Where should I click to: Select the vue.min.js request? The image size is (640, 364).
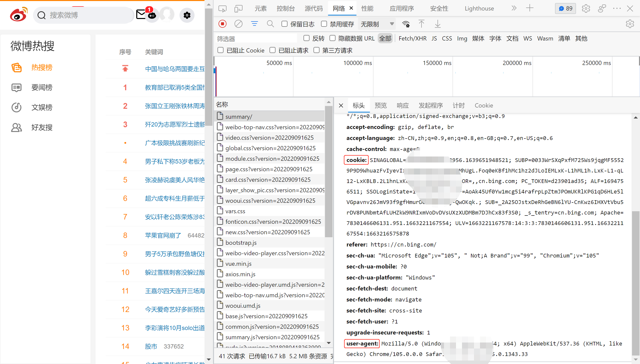coord(269,263)
